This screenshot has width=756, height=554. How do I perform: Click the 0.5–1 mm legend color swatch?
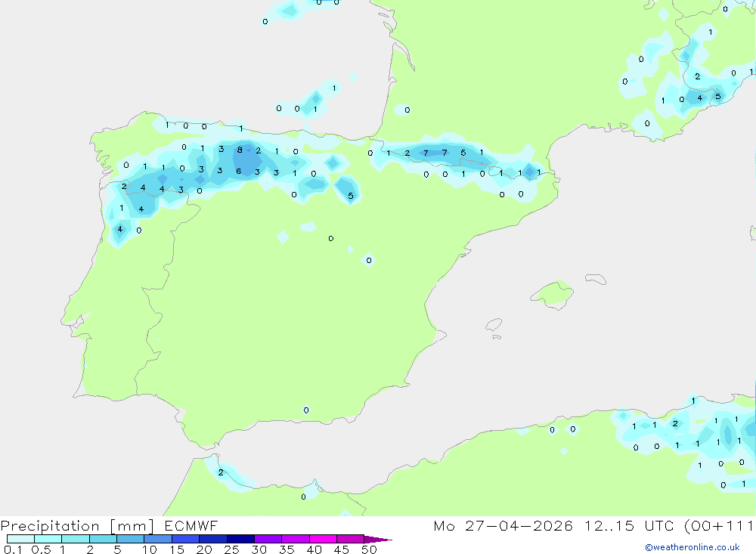(48, 539)
